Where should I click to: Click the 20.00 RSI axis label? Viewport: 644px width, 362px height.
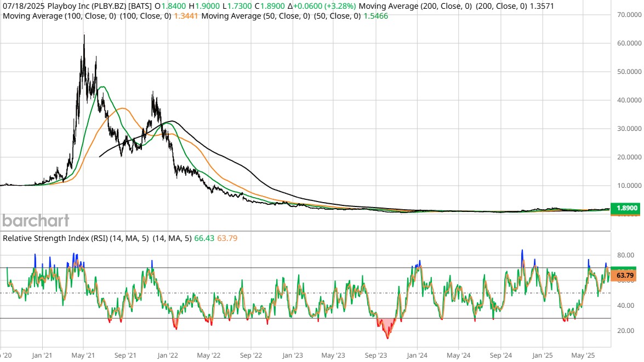[625, 331]
